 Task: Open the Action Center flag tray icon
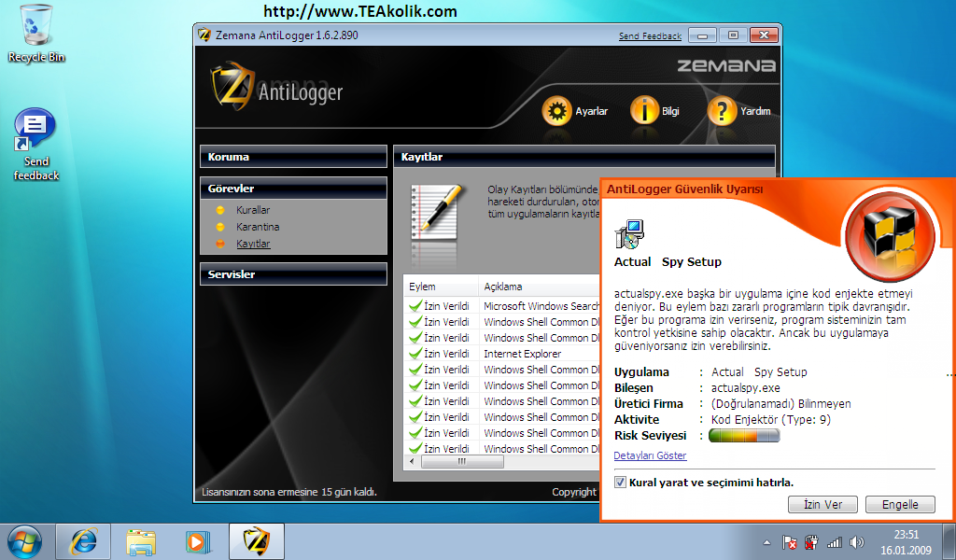pyautogui.click(x=790, y=541)
